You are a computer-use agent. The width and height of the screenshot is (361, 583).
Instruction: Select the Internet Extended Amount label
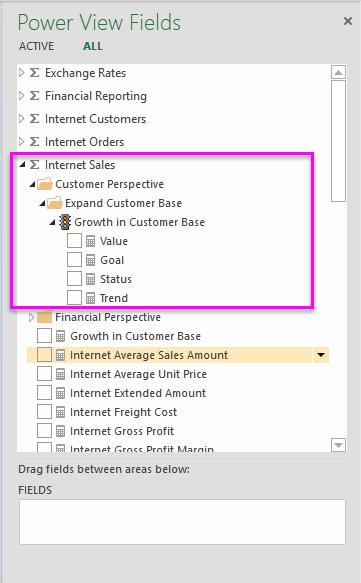tap(138, 393)
